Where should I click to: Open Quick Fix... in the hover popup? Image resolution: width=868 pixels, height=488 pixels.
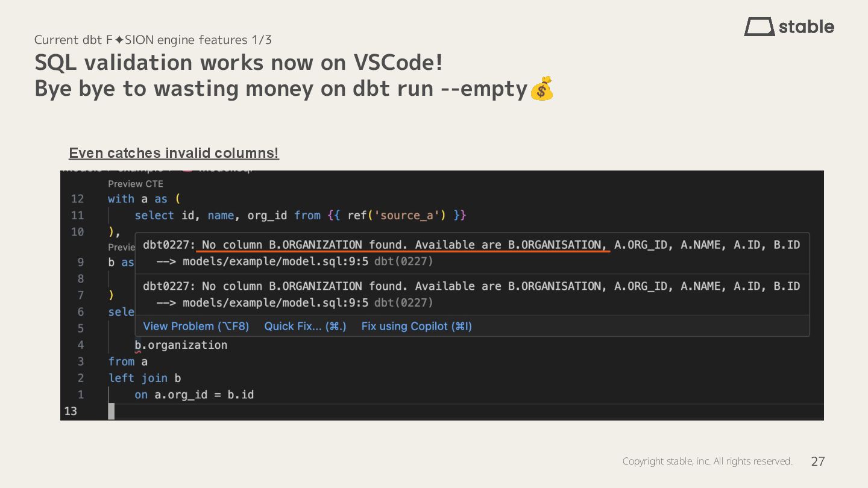[x=306, y=326]
